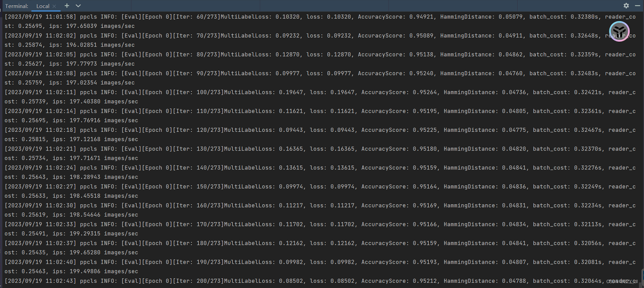Open terminal settings gear
This screenshot has height=288, width=644.
(x=626, y=6)
